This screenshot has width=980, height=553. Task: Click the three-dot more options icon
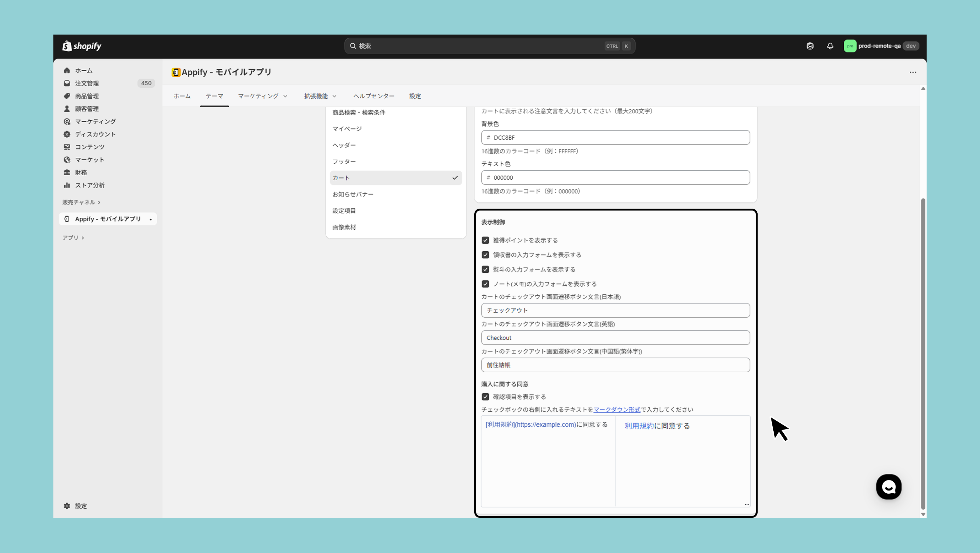[x=913, y=72]
